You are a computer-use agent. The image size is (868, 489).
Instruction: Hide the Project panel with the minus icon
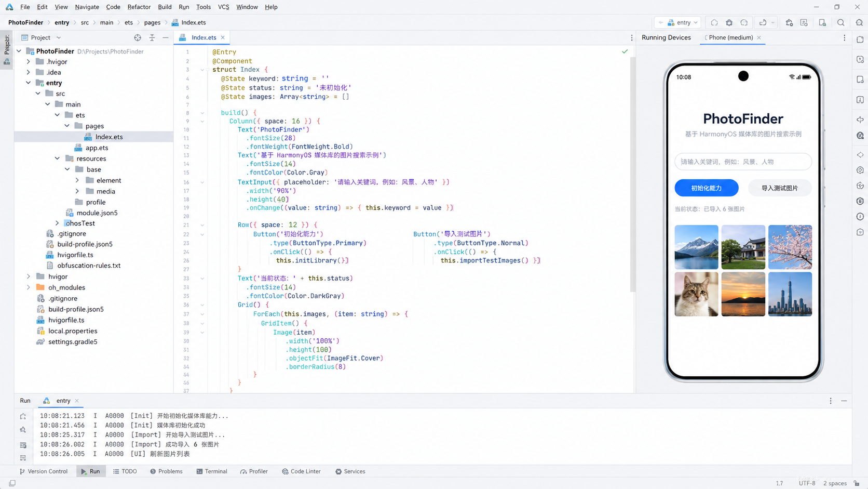pyautogui.click(x=166, y=37)
